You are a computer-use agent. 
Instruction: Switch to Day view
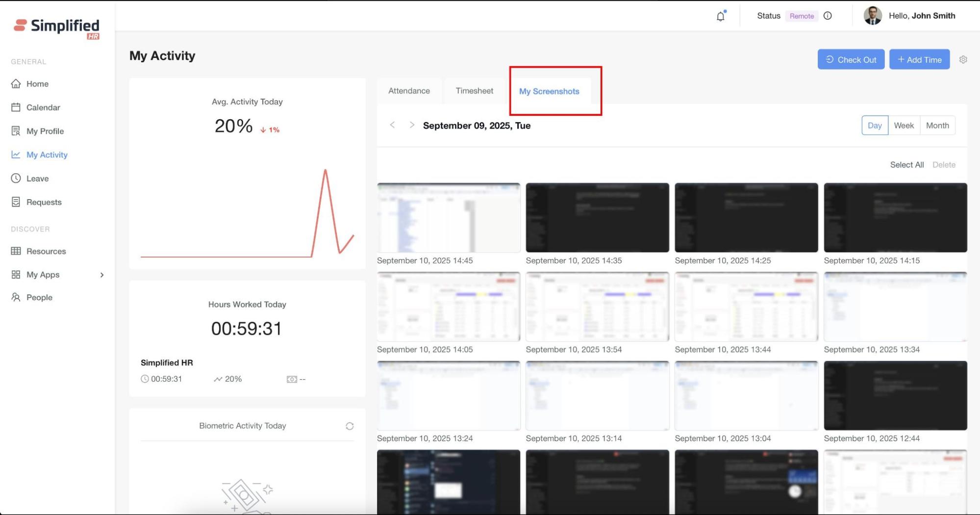tap(875, 126)
